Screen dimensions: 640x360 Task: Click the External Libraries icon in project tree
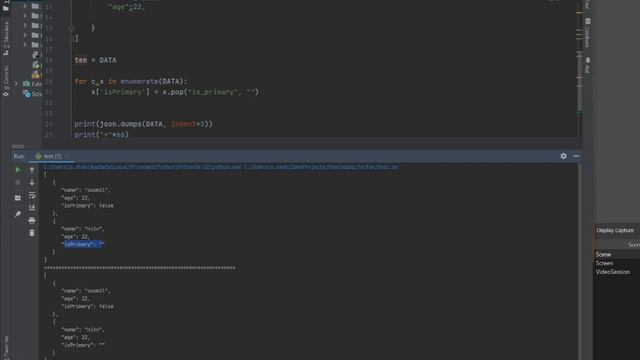tap(27, 84)
